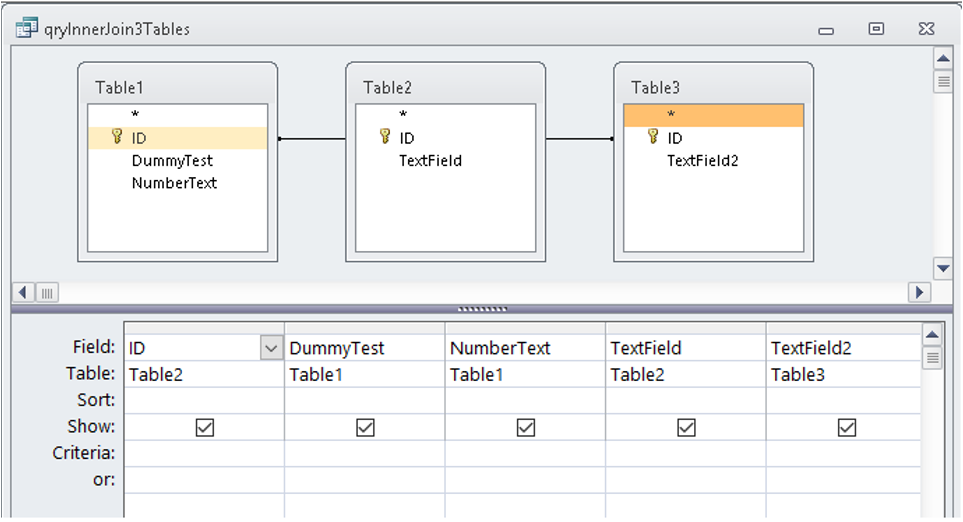The height and width of the screenshot is (522, 963).
Task: Minimize the qryInnerJoin3Tables window
Action: click(826, 30)
